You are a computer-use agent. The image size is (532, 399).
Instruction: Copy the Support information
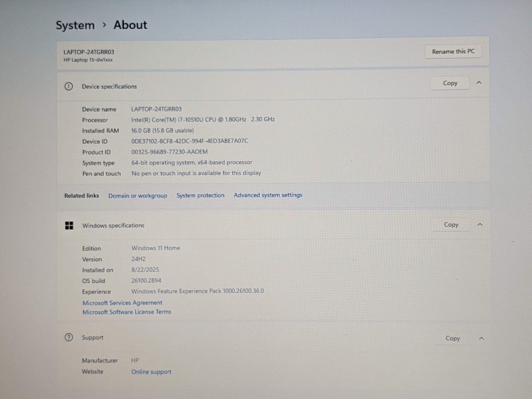452,338
